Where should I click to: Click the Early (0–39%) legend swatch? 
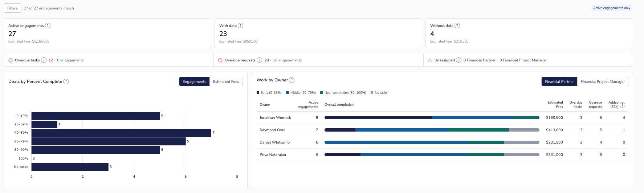pos(258,93)
